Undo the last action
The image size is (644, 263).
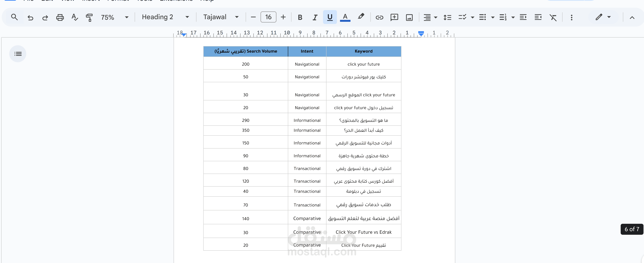(30, 17)
